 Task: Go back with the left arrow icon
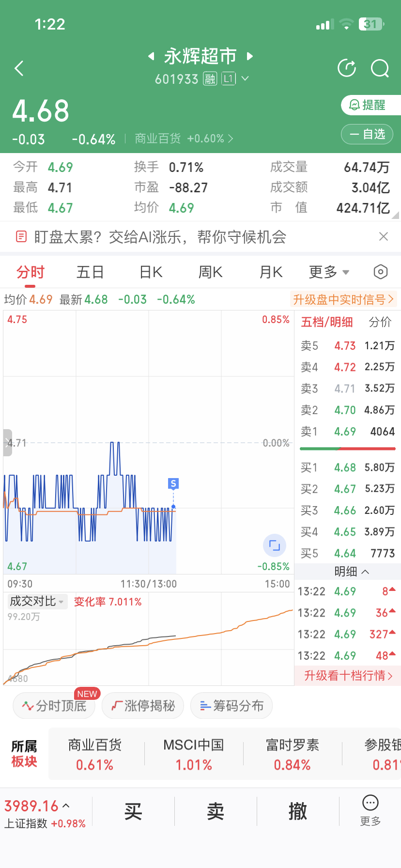coord(19,68)
